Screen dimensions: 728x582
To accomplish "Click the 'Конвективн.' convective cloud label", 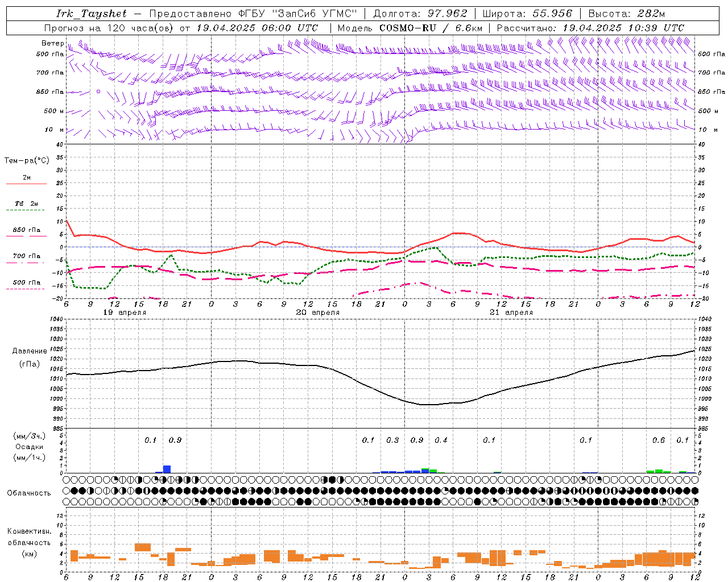I will pos(29,531).
